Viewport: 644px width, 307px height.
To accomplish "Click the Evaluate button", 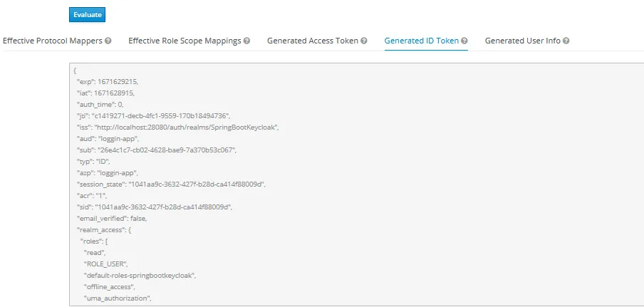I will pos(87,14).
